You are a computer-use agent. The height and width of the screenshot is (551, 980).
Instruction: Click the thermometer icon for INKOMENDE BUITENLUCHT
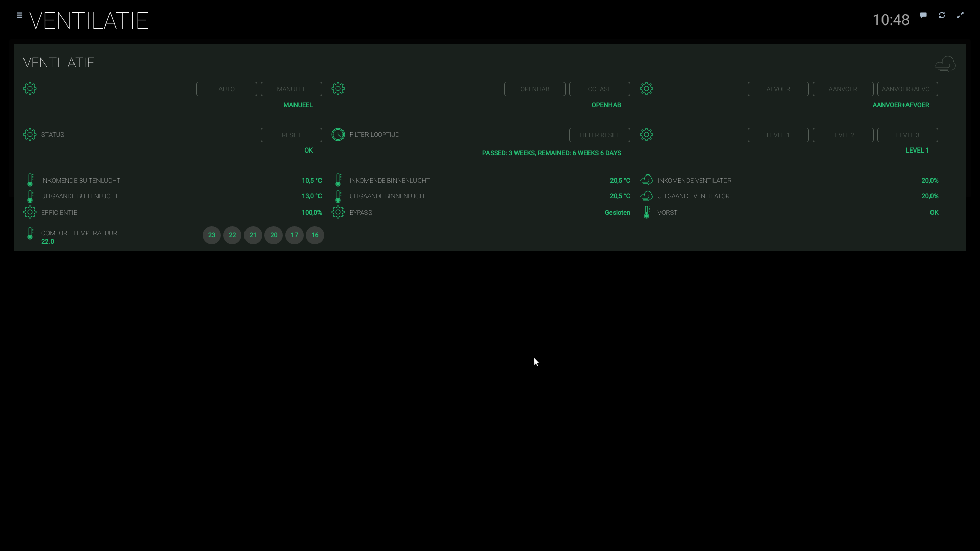(x=30, y=180)
